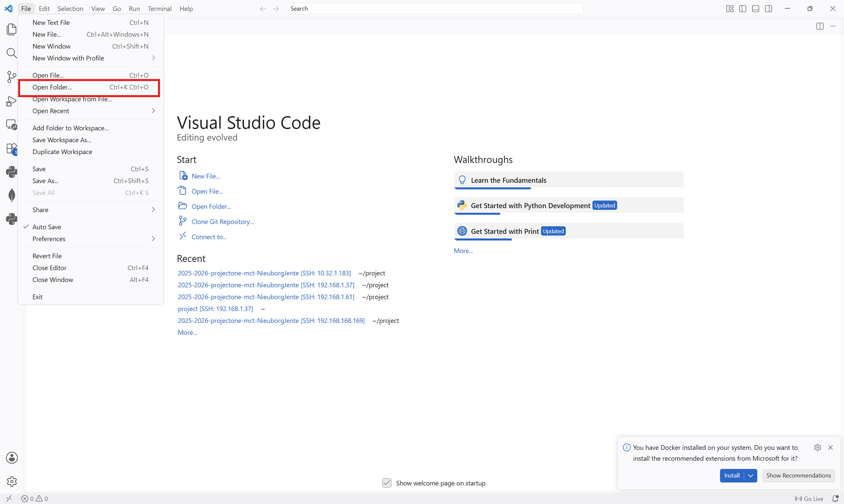Configure the Docker notification via gear icon

click(x=818, y=447)
